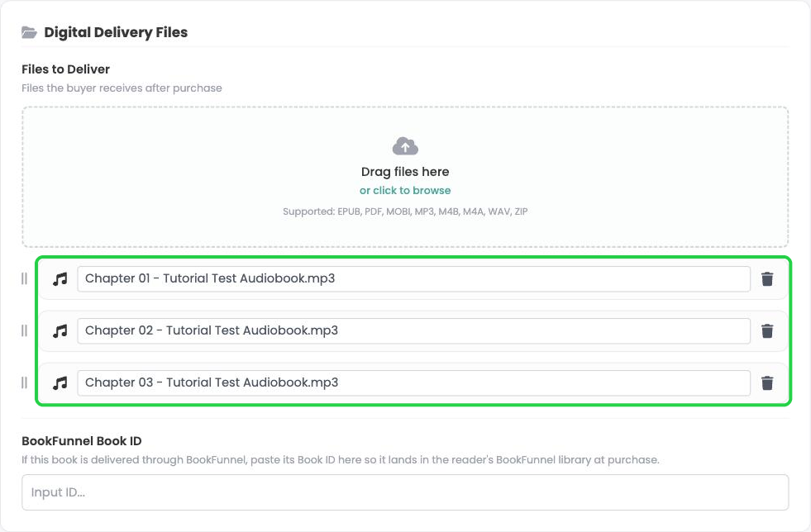Click the supported formats text line
811x532 pixels.
coord(405,211)
